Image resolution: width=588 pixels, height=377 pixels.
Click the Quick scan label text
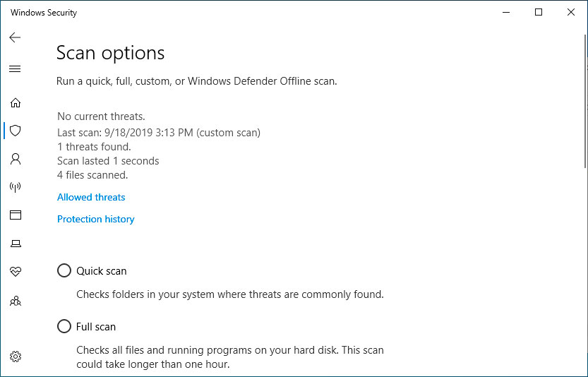pyautogui.click(x=102, y=271)
